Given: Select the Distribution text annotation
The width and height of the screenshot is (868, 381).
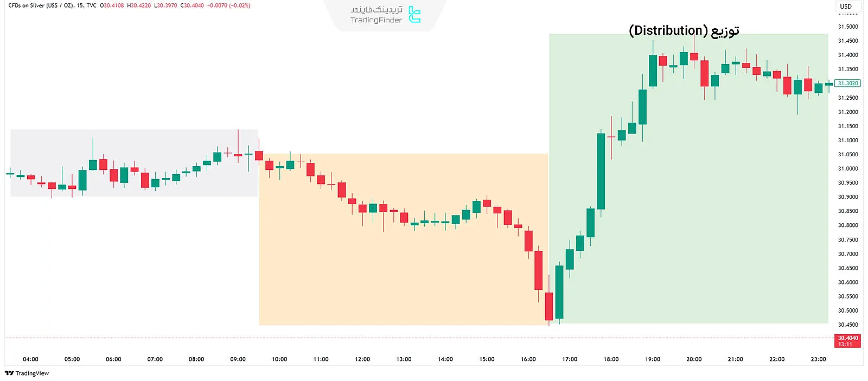Looking at the screenshot, I should [x=684, y=30].
